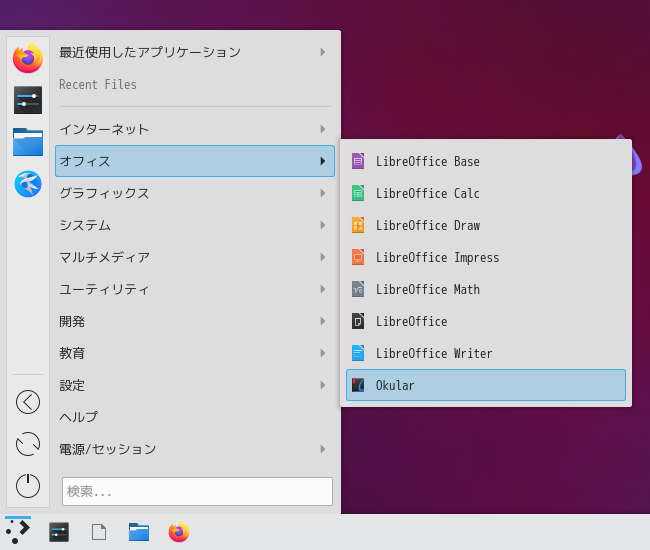This screenshot has width=650, height=550.
Task: Launch LibreOffice Draw
Action: coord(486,225)
